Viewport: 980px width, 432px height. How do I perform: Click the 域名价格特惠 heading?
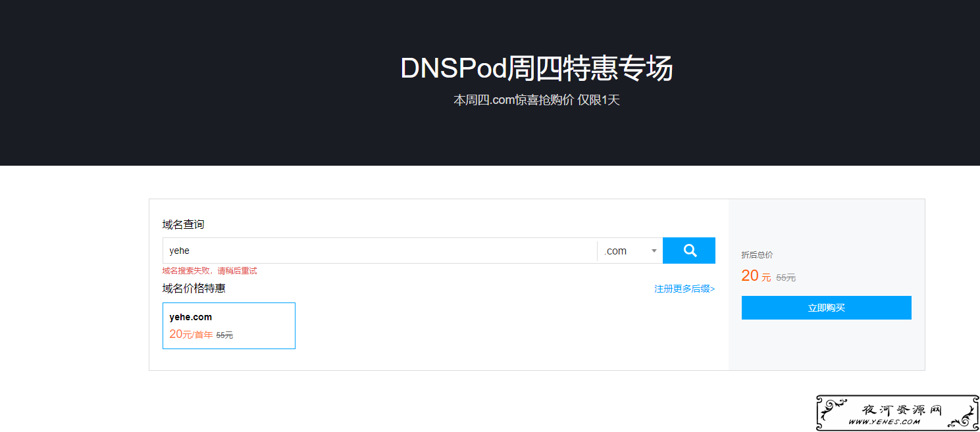(x=194, y=288)
